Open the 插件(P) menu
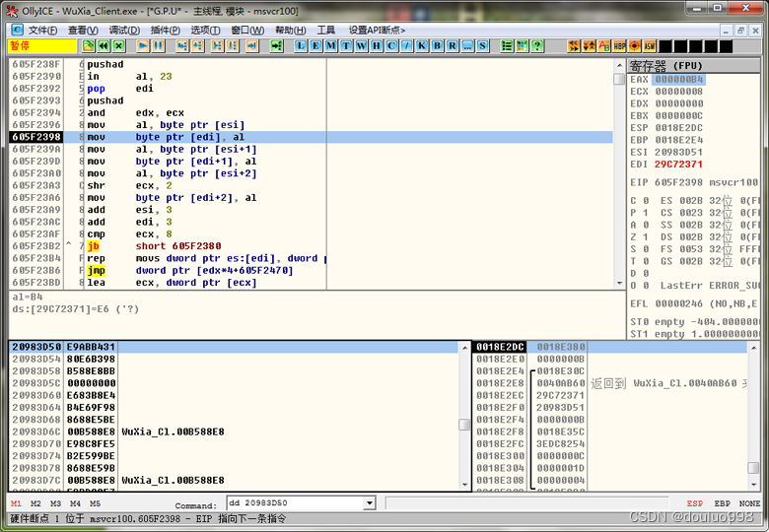 click(166, 31)
